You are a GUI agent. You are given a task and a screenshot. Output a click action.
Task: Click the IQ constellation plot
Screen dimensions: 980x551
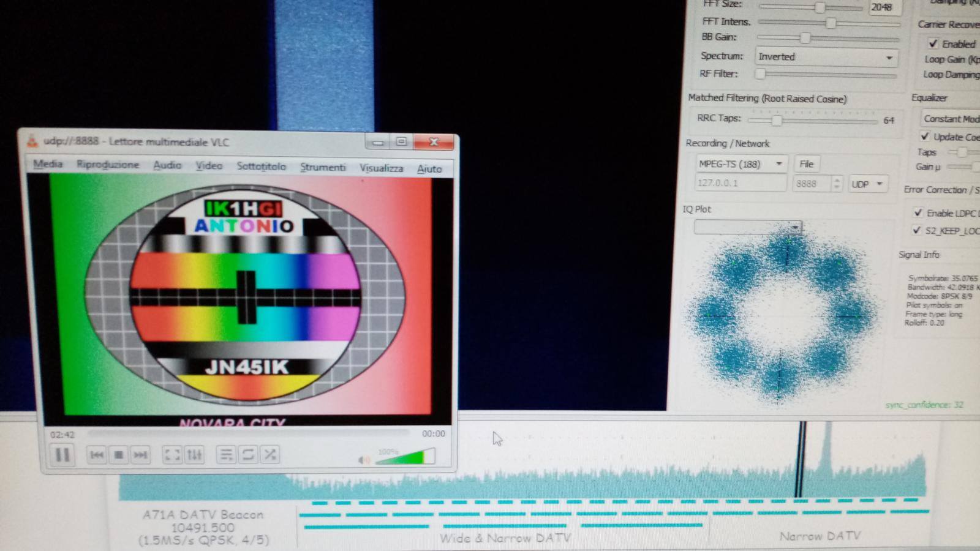[783, 315]
